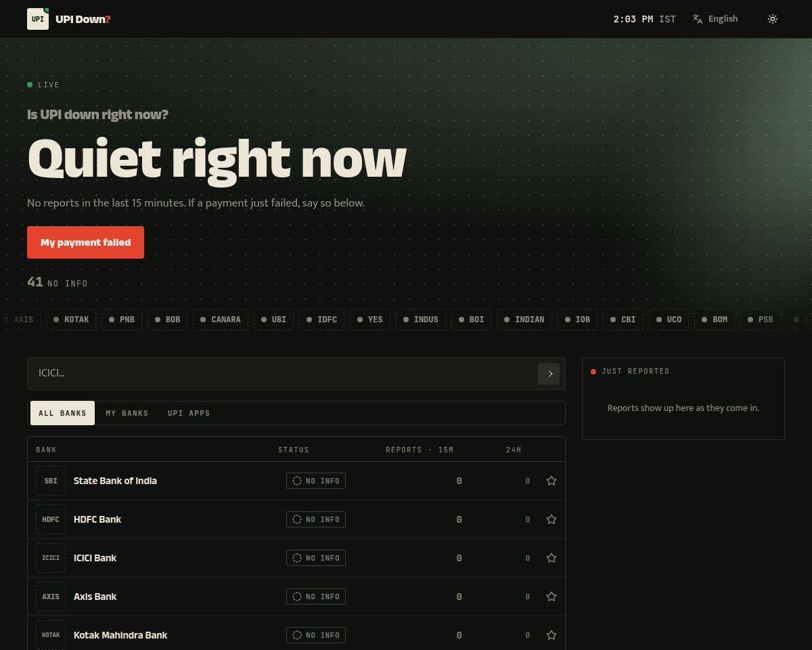Select the UCO bank chip
Image resolution: width=812 pixels, height=650 pixels.
pyautogui.click(x=669, y=320)
